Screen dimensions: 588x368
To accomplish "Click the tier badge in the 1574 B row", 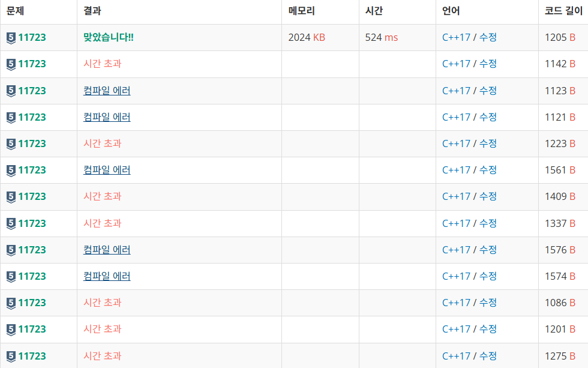I will [x=11, y=277].
